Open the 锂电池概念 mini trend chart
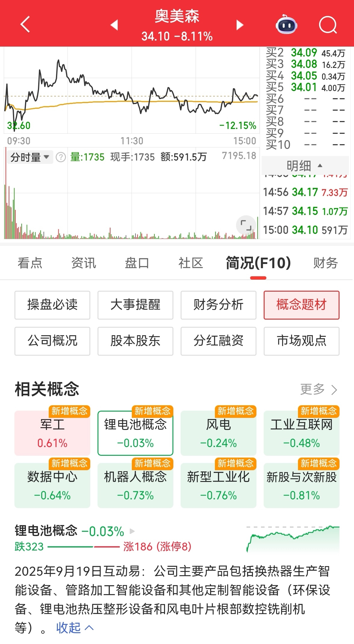Image resolution: width=354 pixels, height=644 pixels. [x=293, y=539]
